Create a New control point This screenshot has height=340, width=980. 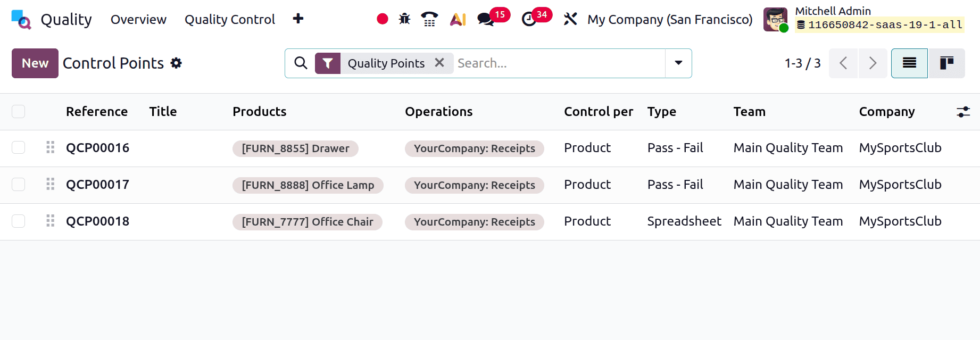click(x=35, y=63)
